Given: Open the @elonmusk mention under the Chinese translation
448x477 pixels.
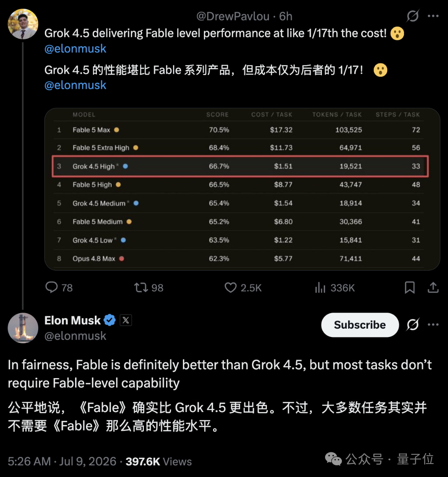Looking at the screenshot, I should tap(75, 85).
